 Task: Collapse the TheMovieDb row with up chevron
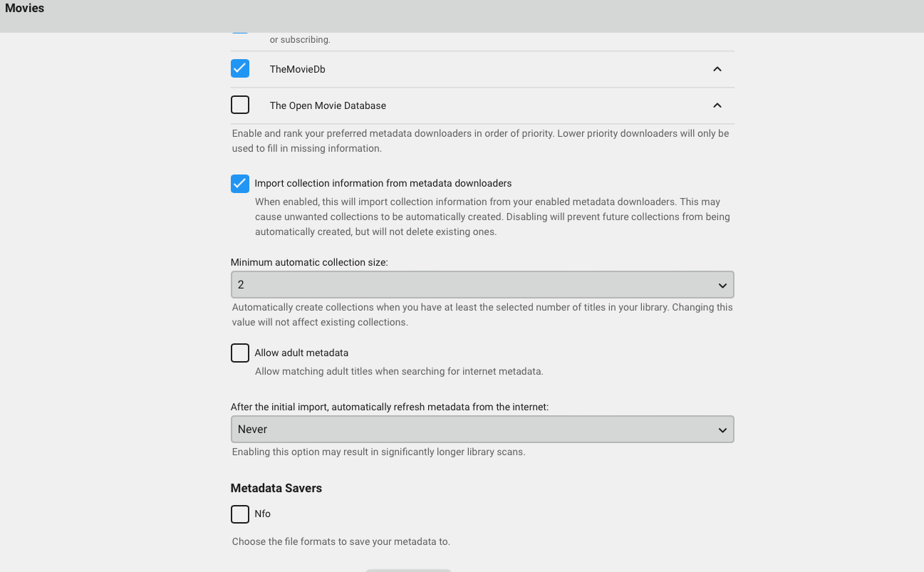pyautogui.click(x=717, y=69)
